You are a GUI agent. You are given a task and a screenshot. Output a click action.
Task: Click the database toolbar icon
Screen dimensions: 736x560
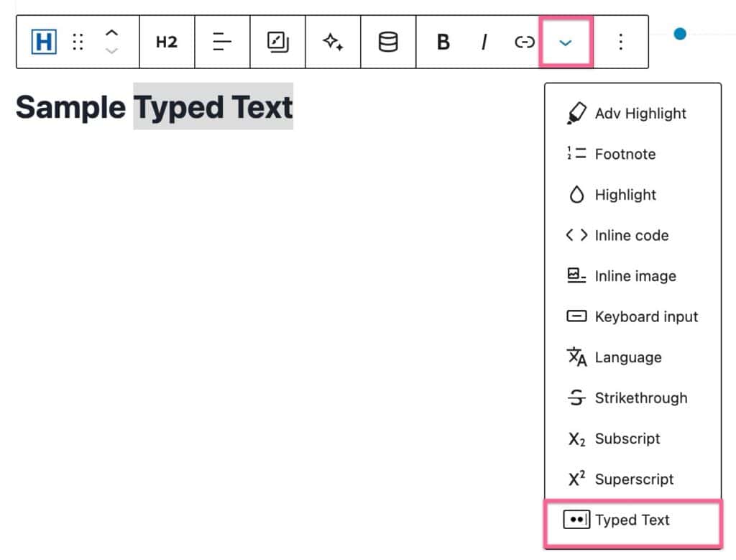point(387,42)
